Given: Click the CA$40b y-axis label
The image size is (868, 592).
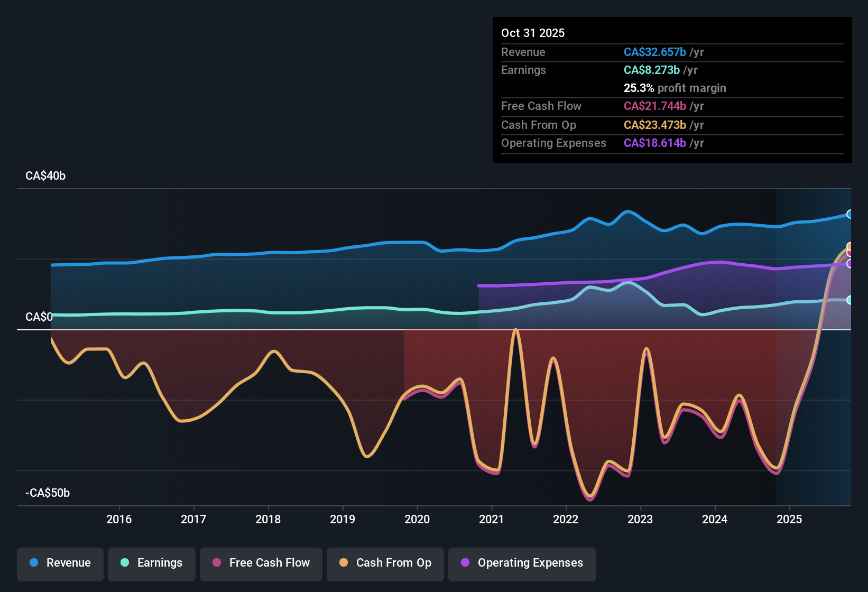Looking at the screenshot, I should tap(45, 176).
